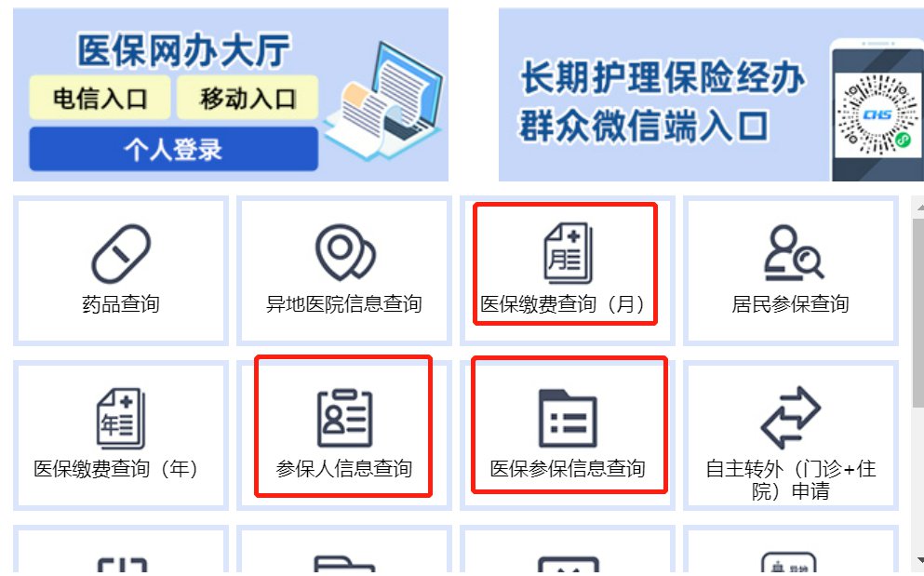924x576 pixels.
Task: Select the 居民参保查询 person search icon
Action: tap(793, 252)
